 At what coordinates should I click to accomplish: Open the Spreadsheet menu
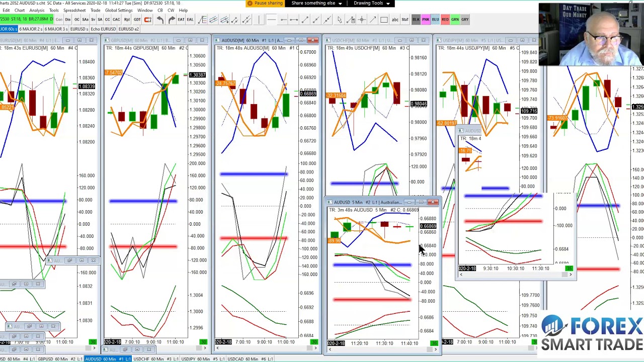pyautogui.click(x=74, y=10)
